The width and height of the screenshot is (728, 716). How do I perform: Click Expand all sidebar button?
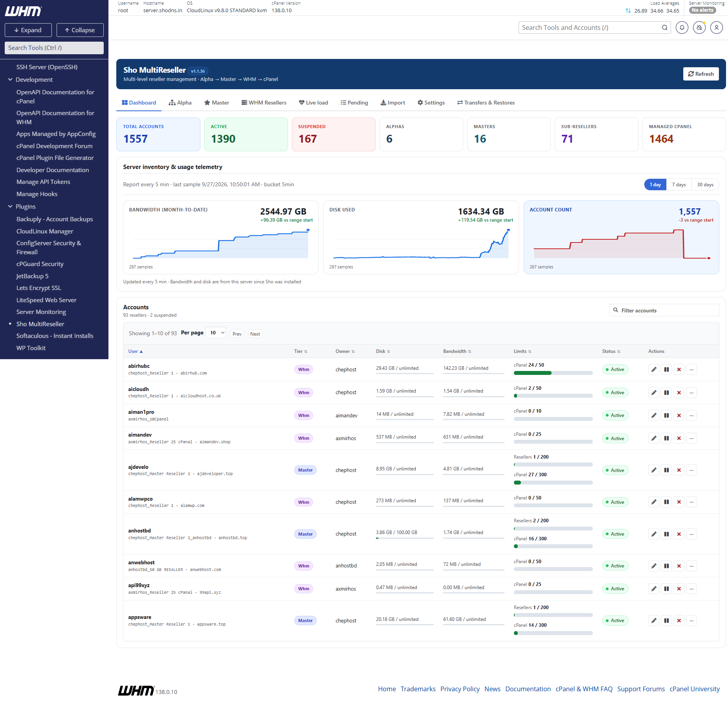pos(28,30)
